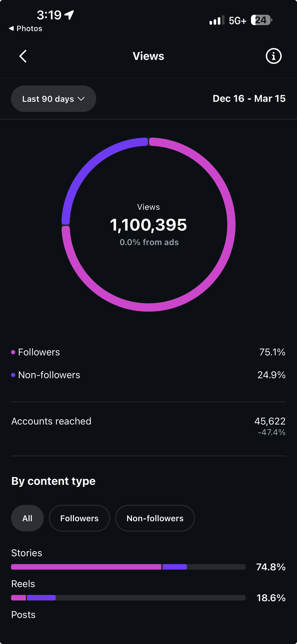Viewport: 297px width, 644px height.
Task: Tap the Posts label
Action: tap(23, 615)
